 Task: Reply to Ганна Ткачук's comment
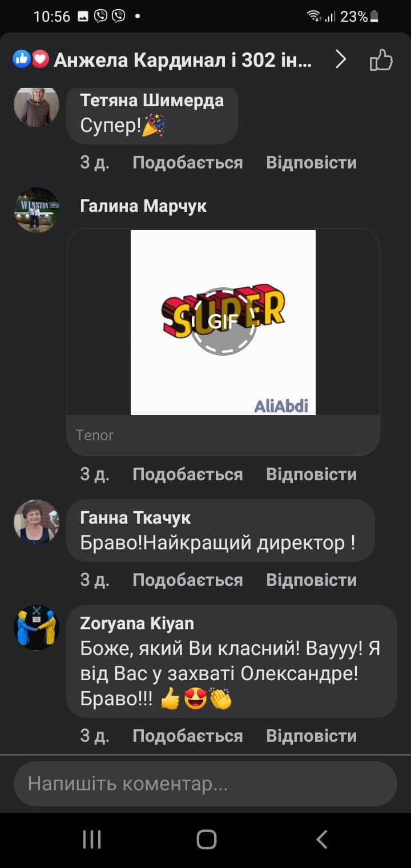coord(311,580)
